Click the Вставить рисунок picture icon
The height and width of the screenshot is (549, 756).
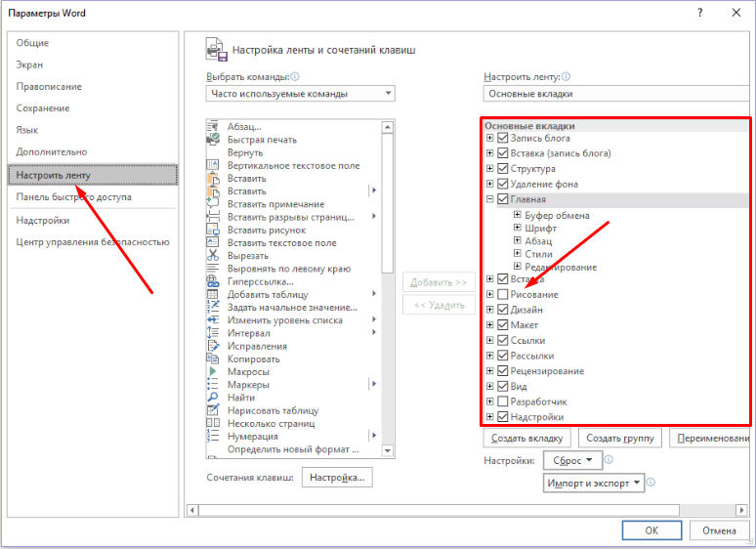pyautogui.click(x=213, y=230)
